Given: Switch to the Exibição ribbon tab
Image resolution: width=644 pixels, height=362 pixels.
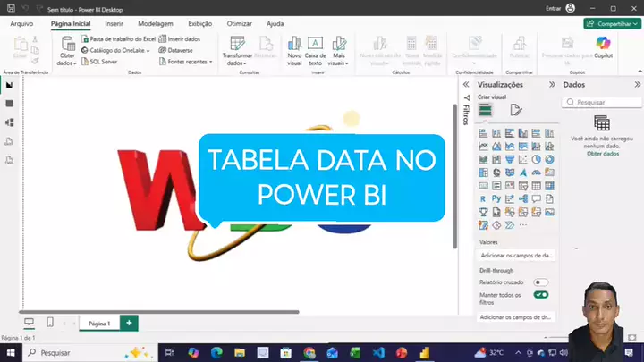Looking at the screenshot, I should click(x=199, y=23).
